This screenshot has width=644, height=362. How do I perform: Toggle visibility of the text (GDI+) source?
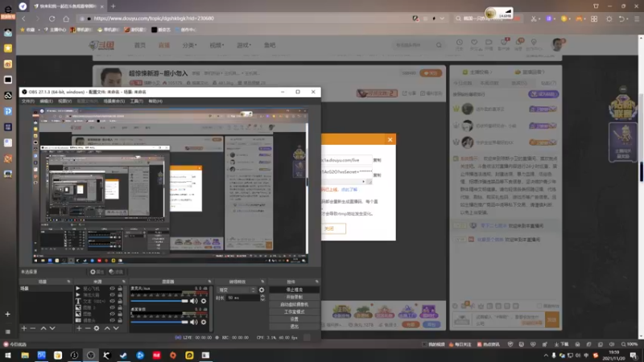(x=112, y=301)
